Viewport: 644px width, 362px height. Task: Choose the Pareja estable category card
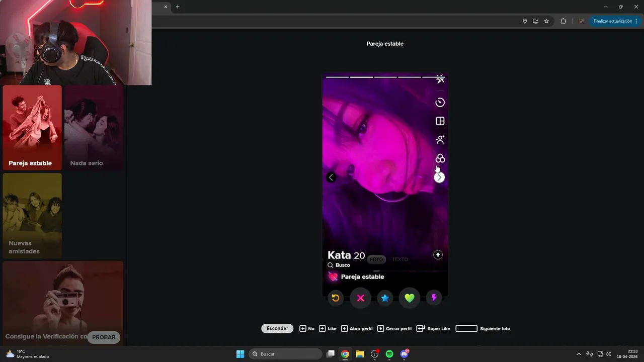point(32,128)
